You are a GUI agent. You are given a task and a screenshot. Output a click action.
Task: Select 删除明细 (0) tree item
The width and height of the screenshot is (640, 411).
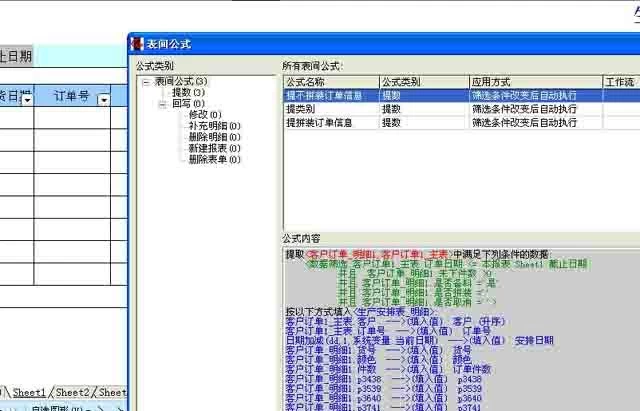coord(213,136)
